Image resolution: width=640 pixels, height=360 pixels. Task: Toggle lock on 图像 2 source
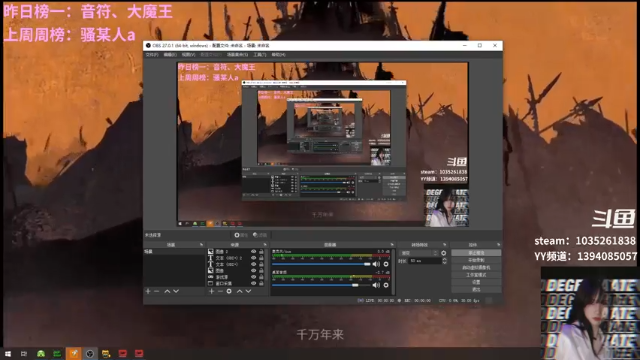261,251
